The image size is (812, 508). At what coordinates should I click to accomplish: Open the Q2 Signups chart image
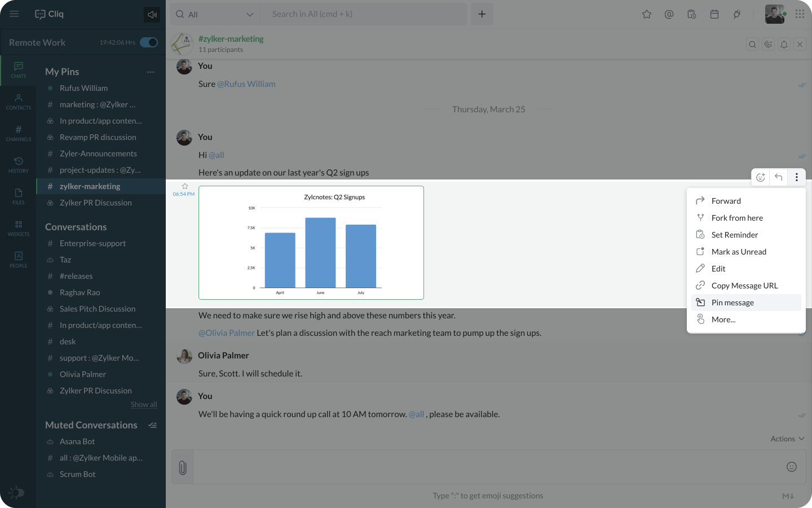point(311,243)
